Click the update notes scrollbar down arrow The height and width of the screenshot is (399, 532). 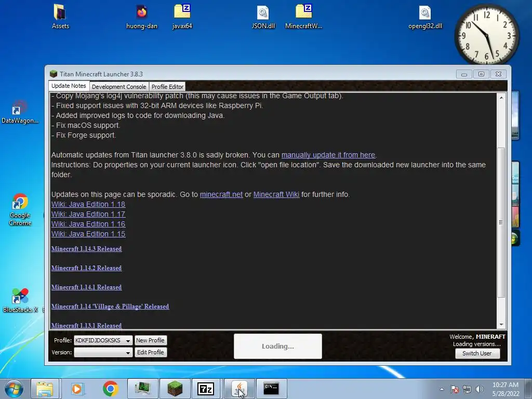pos(501,325)
